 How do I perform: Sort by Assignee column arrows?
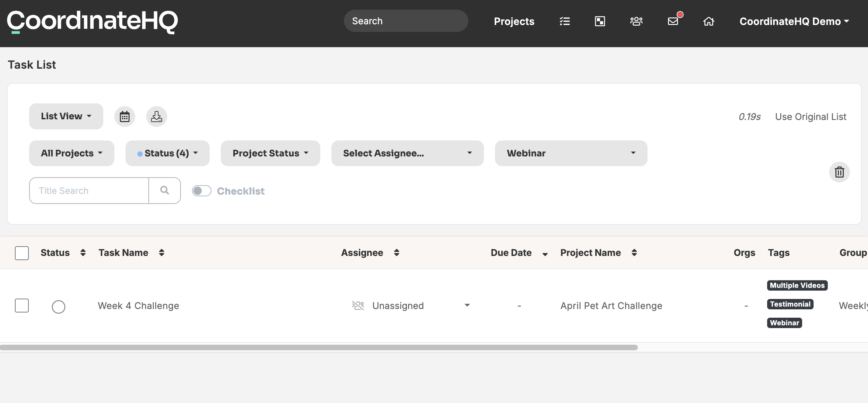coord(397,252)
